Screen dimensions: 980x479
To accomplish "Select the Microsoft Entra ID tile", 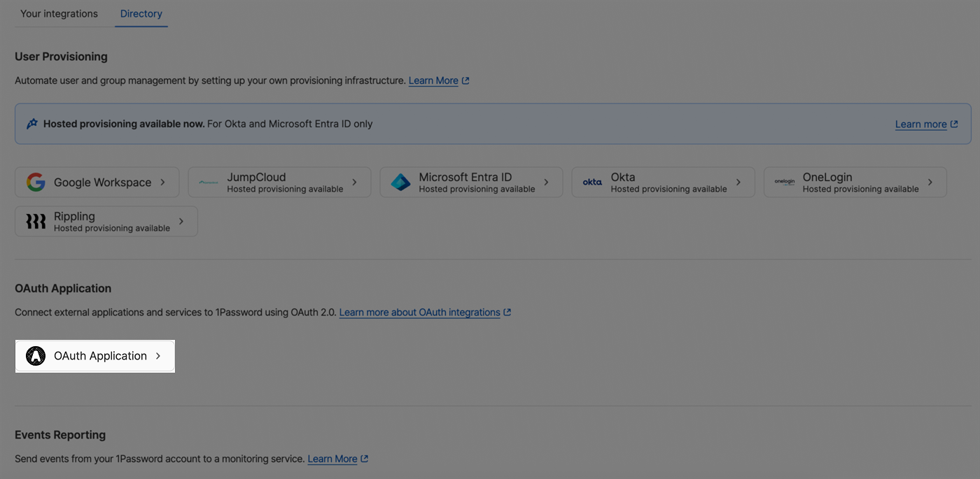I will click(470, 182).
